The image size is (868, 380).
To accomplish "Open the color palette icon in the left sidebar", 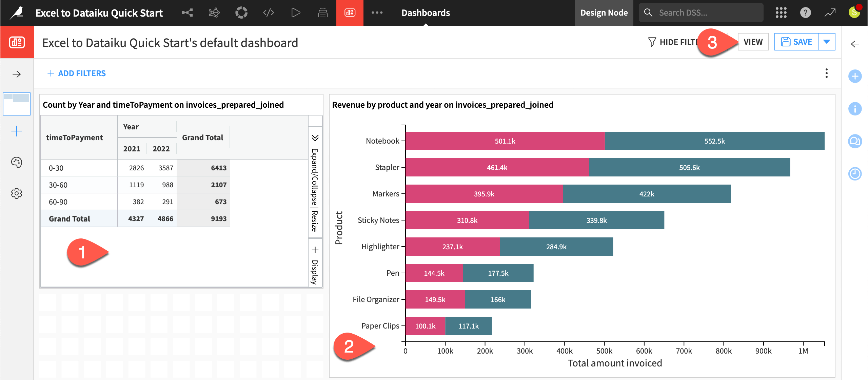I will [16, 163].
